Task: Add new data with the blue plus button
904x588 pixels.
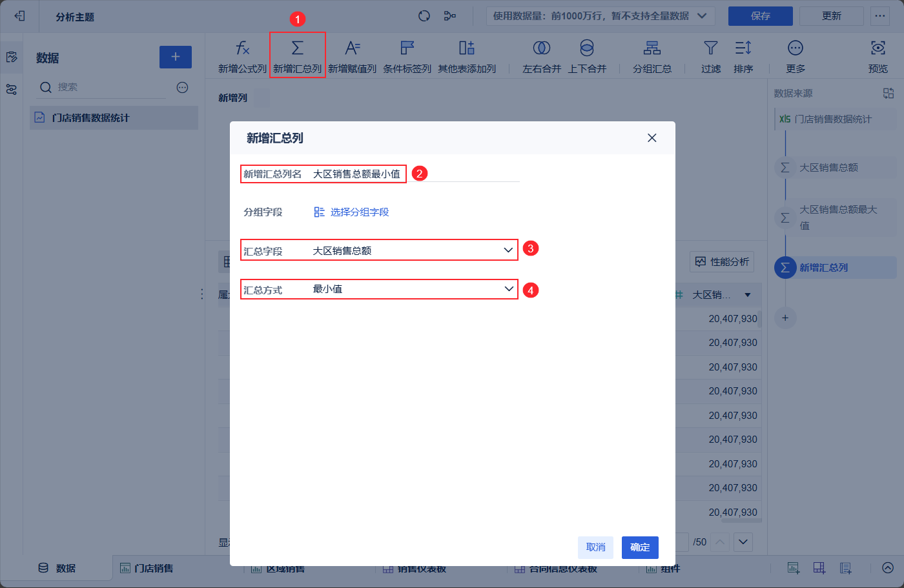Action: tap(176, 57)
